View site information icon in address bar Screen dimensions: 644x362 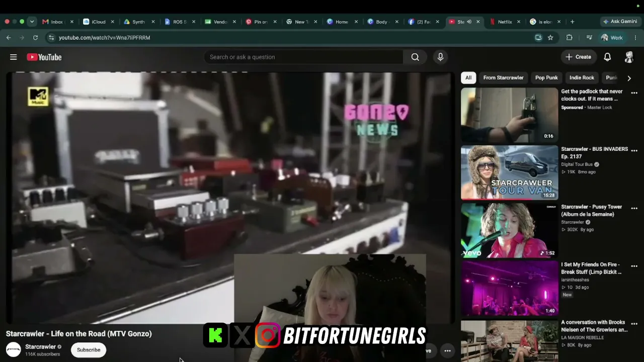(51, 38)
